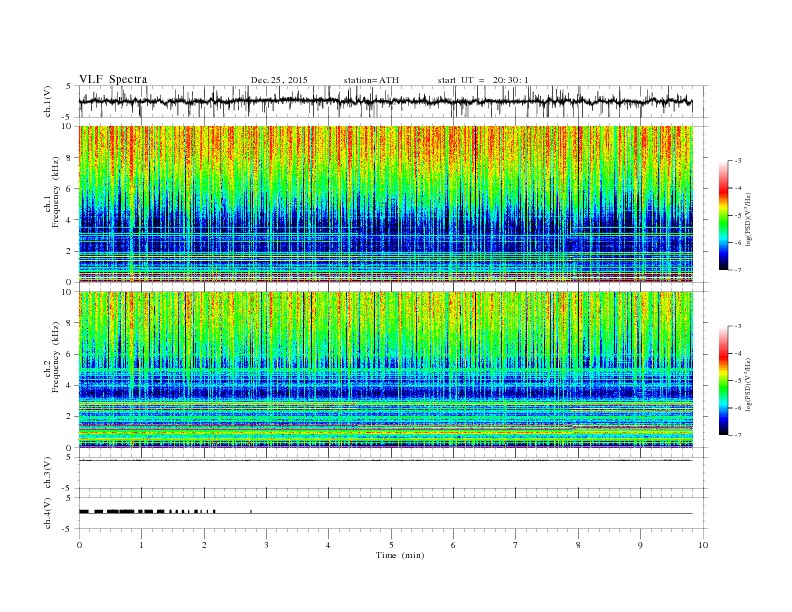Screen dimensions: 792x612
Task: Click the "8" kHz tick on ch.1 spectrogram
Action: coord(70,158)
